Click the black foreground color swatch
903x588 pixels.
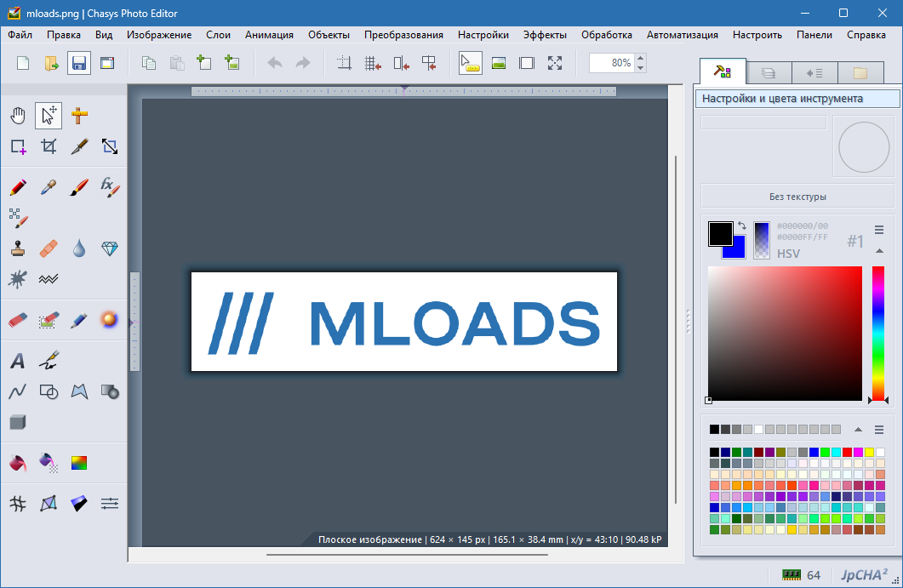[x=720, y=232]
